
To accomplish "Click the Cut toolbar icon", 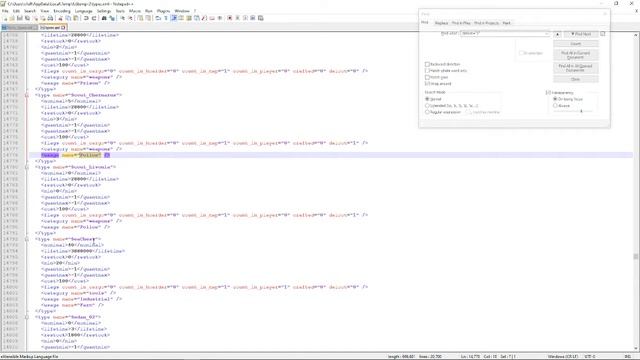I will click(x=60, y=18).
